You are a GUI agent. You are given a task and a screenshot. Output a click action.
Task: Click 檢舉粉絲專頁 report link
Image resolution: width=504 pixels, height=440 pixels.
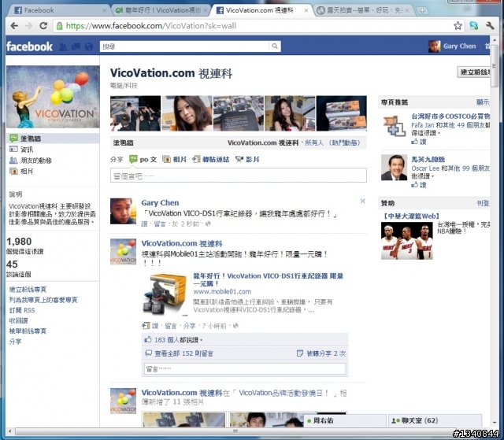(x=28, y=331)
